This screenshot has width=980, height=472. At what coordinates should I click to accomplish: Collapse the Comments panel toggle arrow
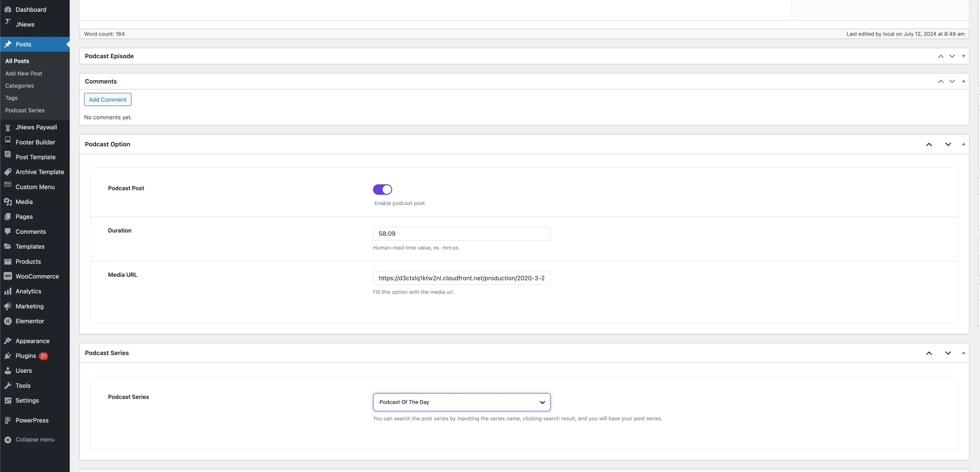tap(963, 81)
